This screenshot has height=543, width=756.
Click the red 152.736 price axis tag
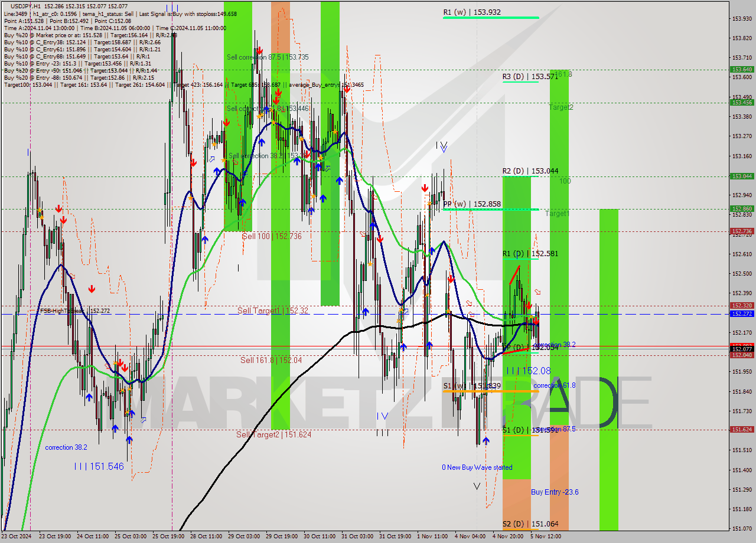[742, 231]
